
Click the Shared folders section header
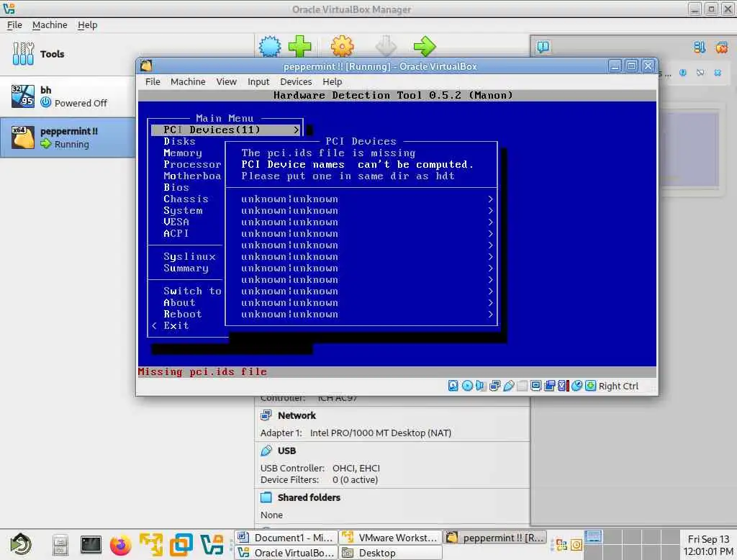[309, 497]
